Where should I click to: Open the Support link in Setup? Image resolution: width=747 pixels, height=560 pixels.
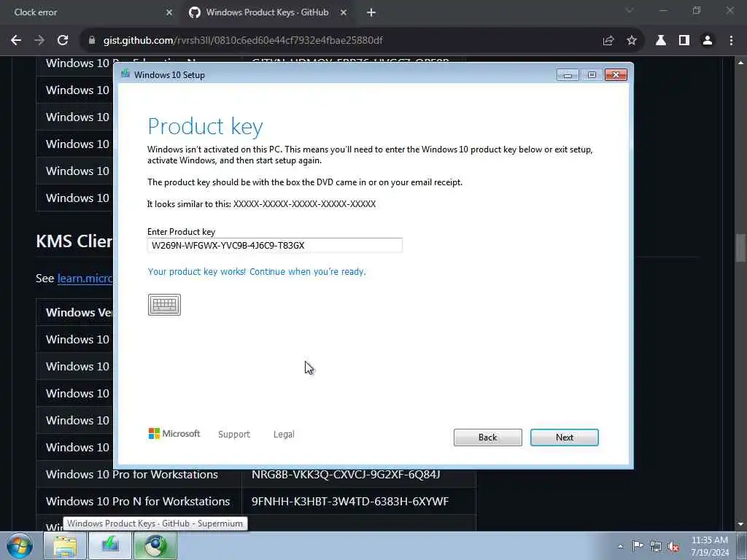tap(234, 435)
